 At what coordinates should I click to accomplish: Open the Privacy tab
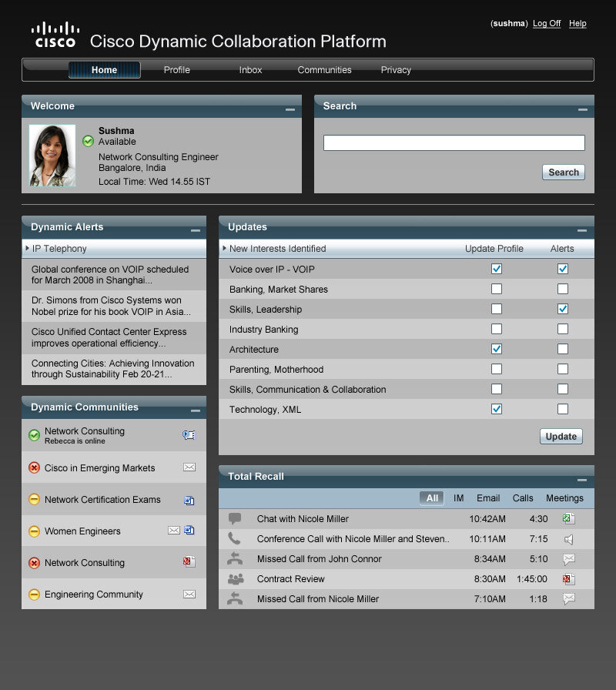pos(396,70)
